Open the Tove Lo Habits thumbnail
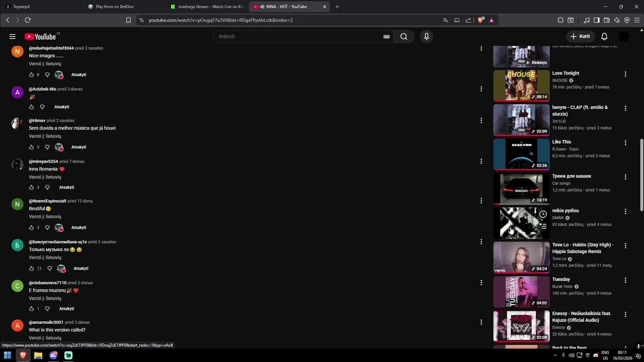 521,257
